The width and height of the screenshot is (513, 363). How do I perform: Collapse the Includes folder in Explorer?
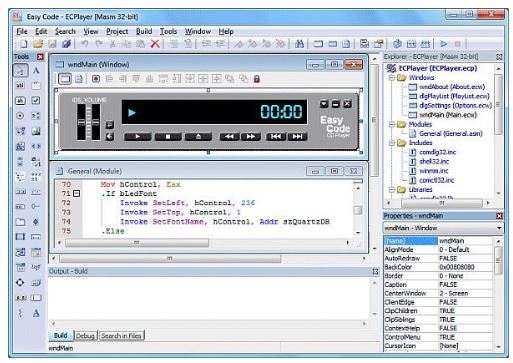(x=392, y=143)
